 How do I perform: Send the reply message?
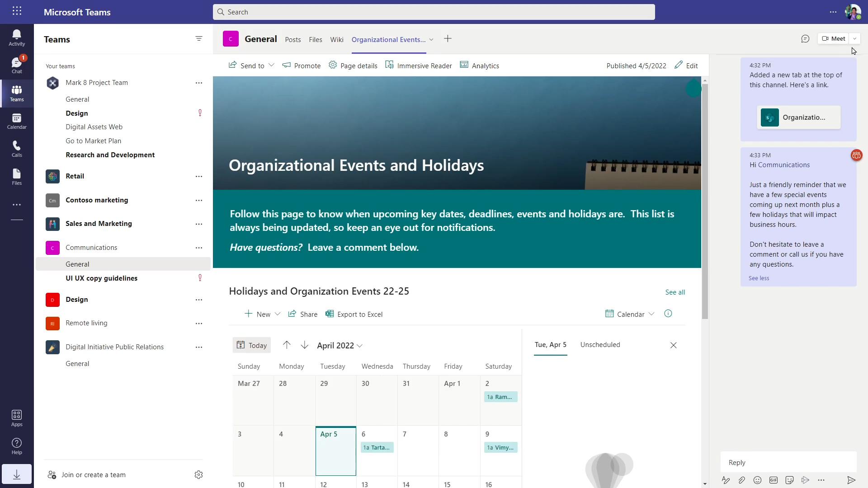(851, 480)
